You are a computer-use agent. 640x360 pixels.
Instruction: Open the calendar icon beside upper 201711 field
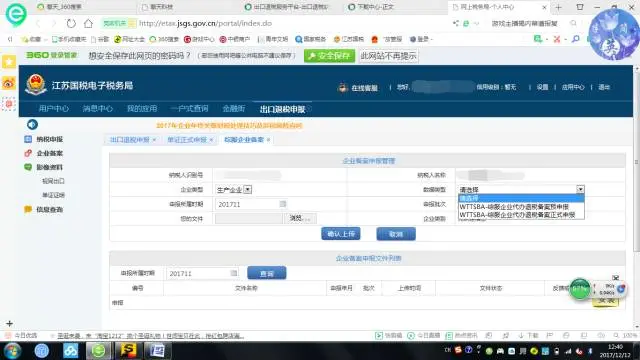(x=282, y=204)
